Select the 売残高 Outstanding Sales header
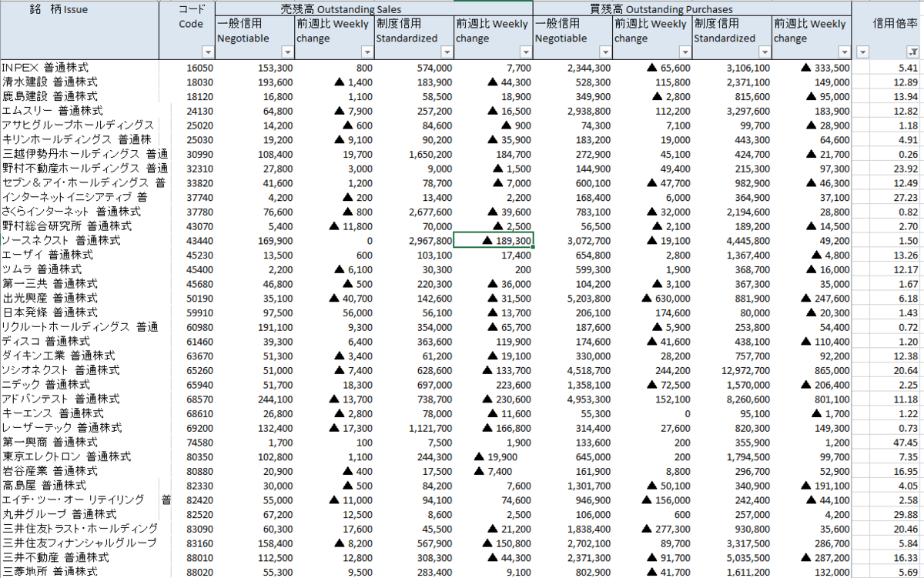 coord(374,8)
